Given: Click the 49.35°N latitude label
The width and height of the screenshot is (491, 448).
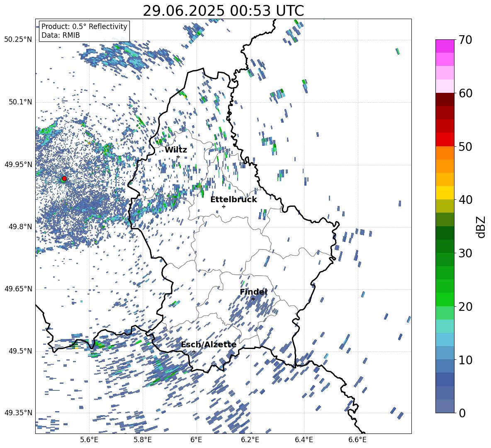Looking at the screenshot, I should pos(18,413).
